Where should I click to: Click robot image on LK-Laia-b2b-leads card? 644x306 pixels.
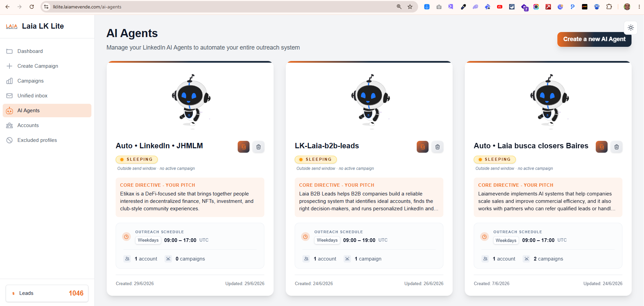(370, 101)
